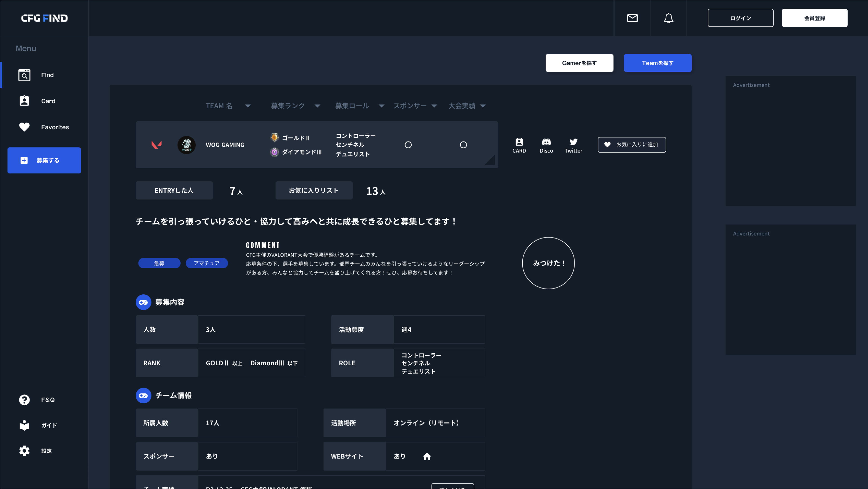The height and width of the screenshot is (489, 868).
Task: Select the アマチュア tag pill
Action: click(207, 263)
